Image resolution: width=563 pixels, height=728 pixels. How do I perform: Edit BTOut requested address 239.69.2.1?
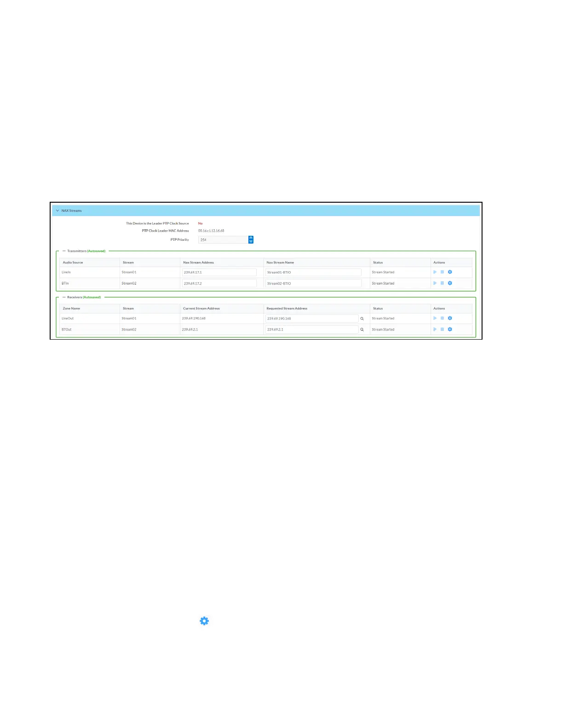(312, 330)
